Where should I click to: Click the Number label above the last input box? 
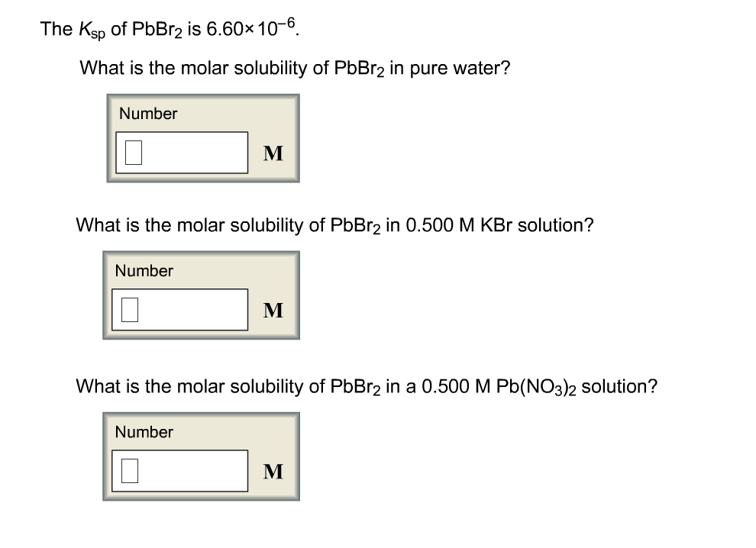144,432
